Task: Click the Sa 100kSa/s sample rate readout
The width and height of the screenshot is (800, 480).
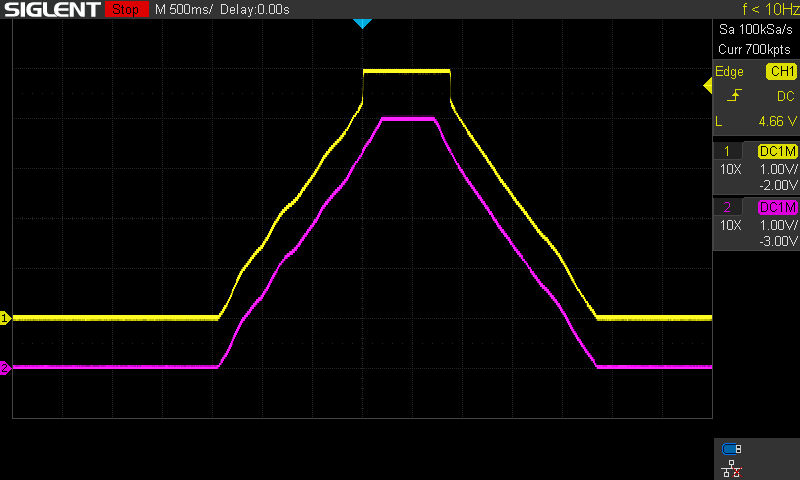Action: [755, 33]
